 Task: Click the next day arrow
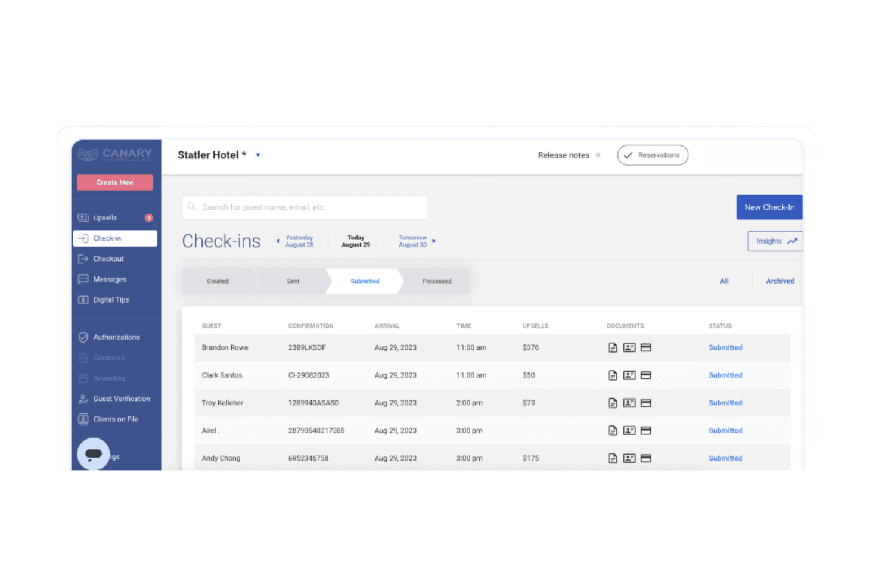[x=434, y=241]
